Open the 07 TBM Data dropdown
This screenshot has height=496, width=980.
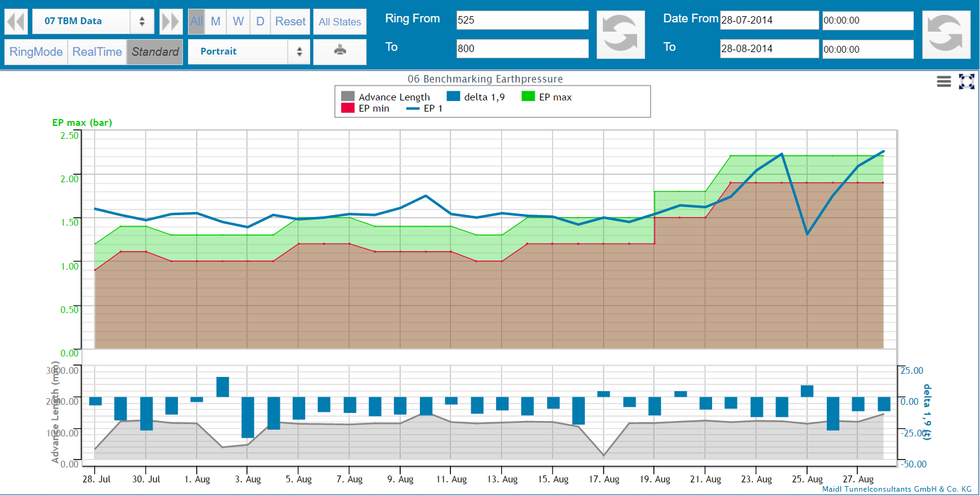(93, 21)
